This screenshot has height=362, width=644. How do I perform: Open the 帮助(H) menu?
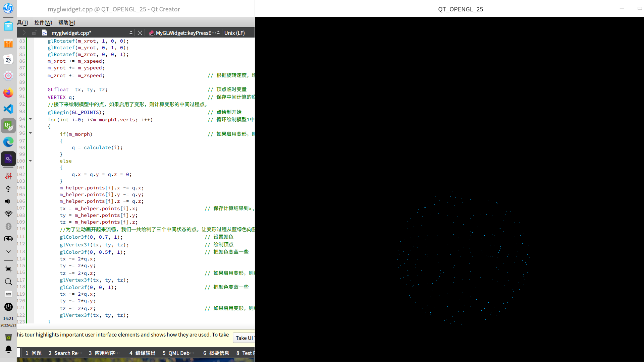click(67, 22)
